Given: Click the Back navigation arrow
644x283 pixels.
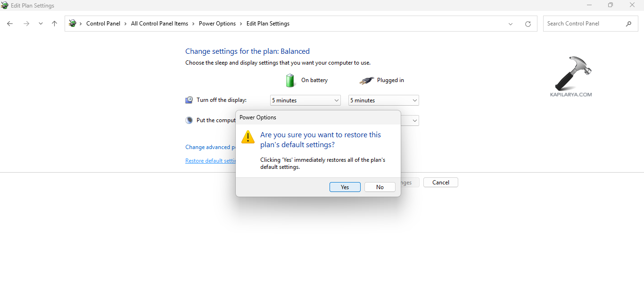Looking at the screenshot, I should tap(10, 24).
